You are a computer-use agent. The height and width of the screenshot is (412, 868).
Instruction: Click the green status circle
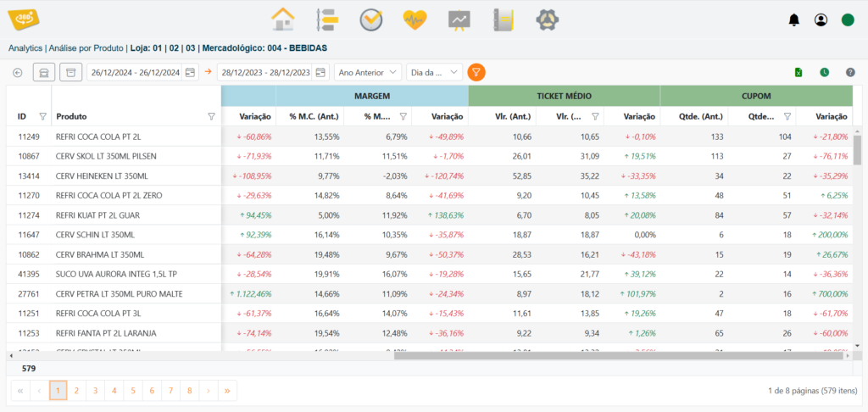pyautogui.click(x=848, y=20)
